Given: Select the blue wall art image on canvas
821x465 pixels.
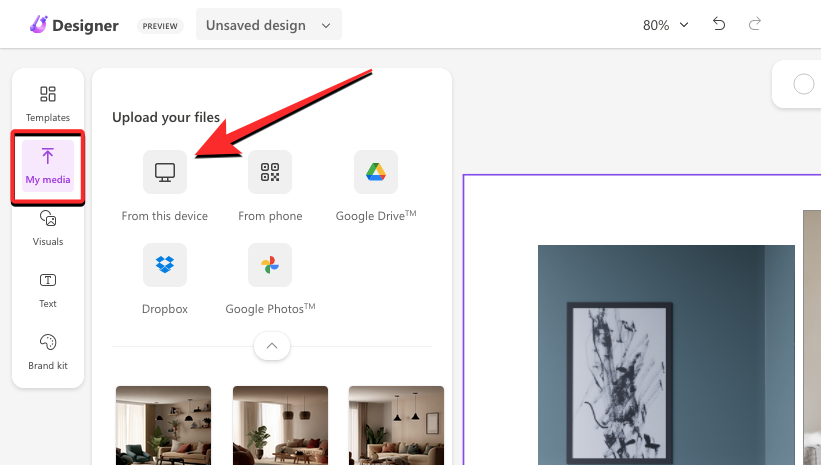Looking at the screenshot, I should coord(666,355).
